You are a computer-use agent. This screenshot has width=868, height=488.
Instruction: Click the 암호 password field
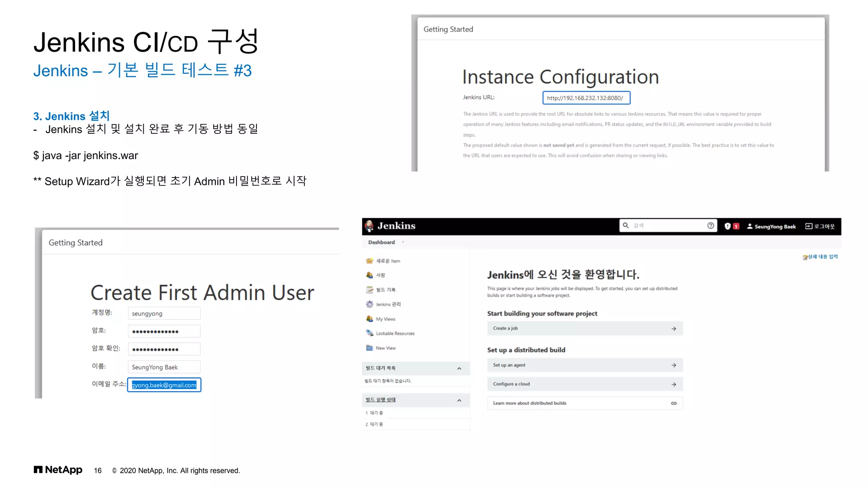pyautogui.click(x=164, y=331)
